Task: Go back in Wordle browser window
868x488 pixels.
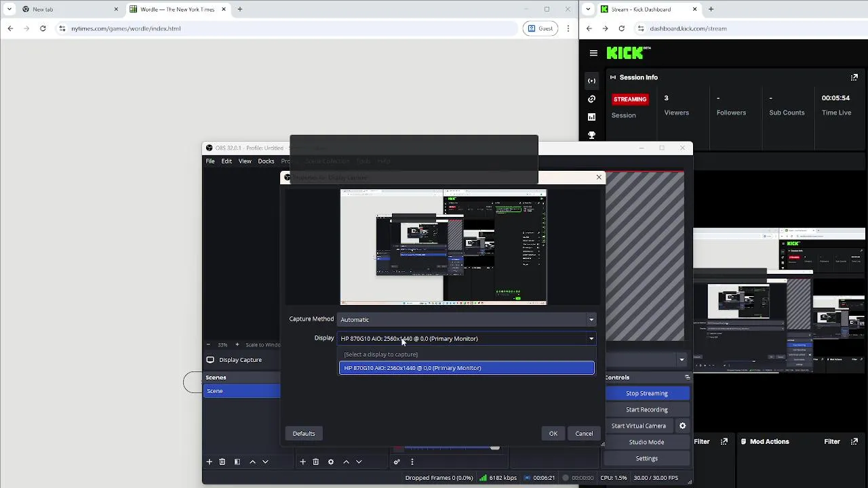Action: point(10,28)
